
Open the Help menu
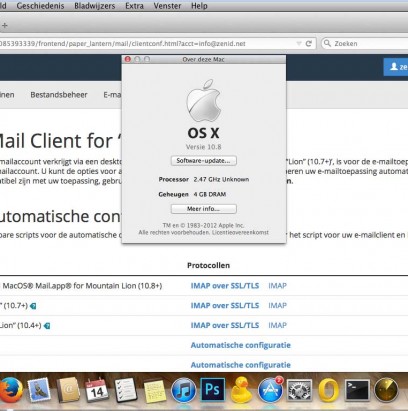pos(199,6)
